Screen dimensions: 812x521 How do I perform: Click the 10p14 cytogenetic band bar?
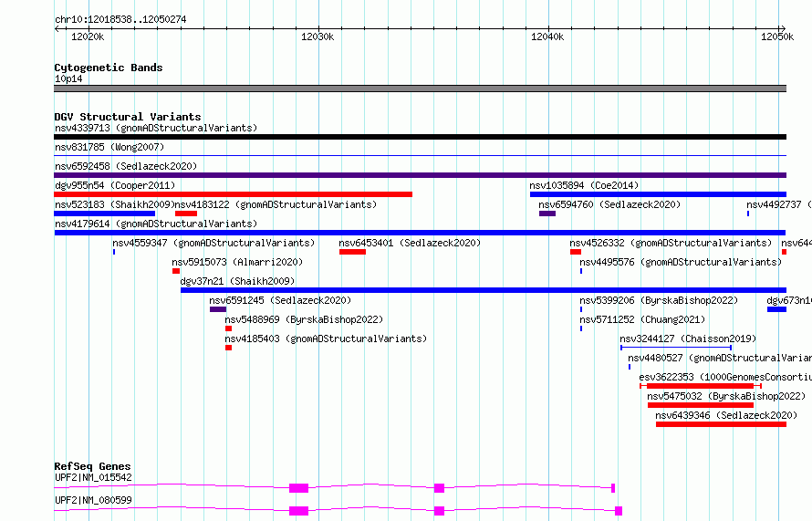[420, 89]
